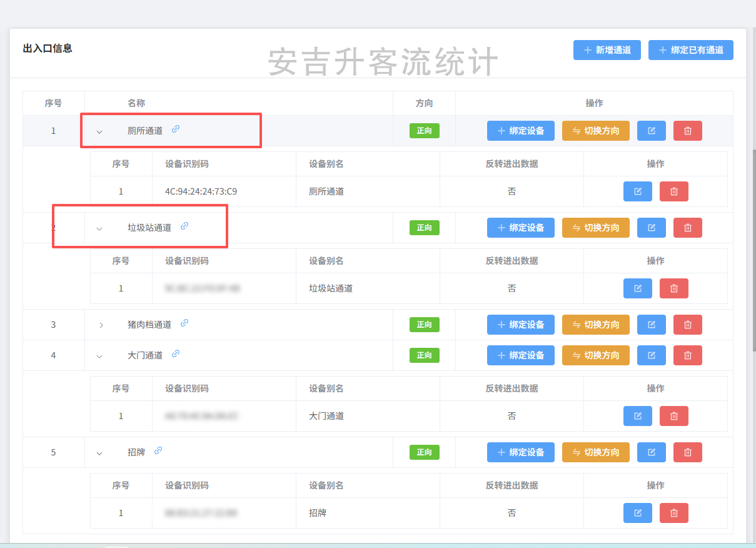Collapse the 厕所通道 device list
The width and height of the screenshot is (756, 548).
[99, 131]
